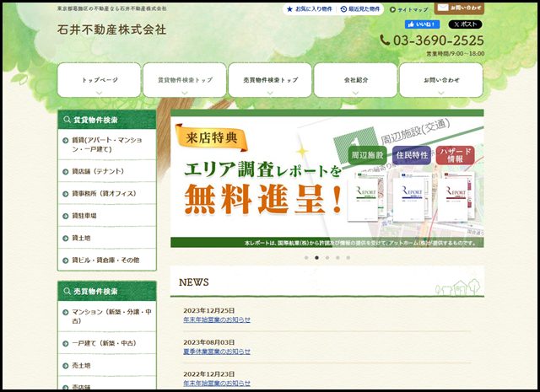The image size is (540, 392).
Task: Click chevron under 賃貸物件検索トップ tab
Action: (x=185, y=93)
